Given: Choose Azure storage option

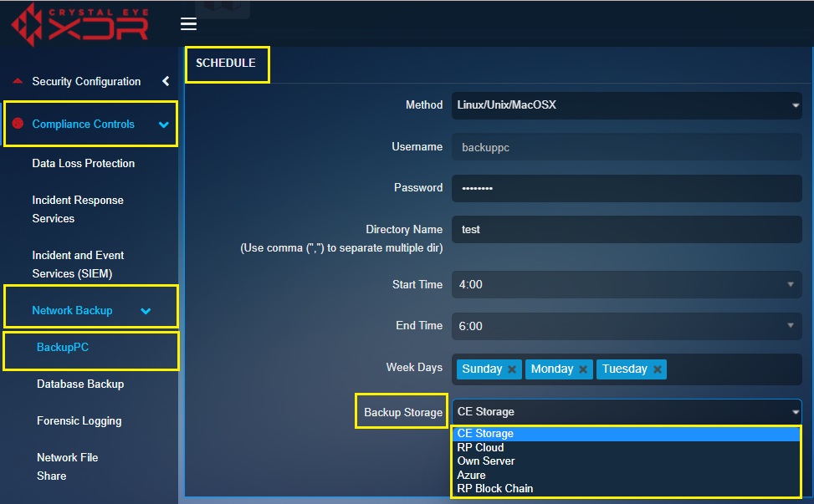Looking at the screenshot, I should (x=626, y=475).
